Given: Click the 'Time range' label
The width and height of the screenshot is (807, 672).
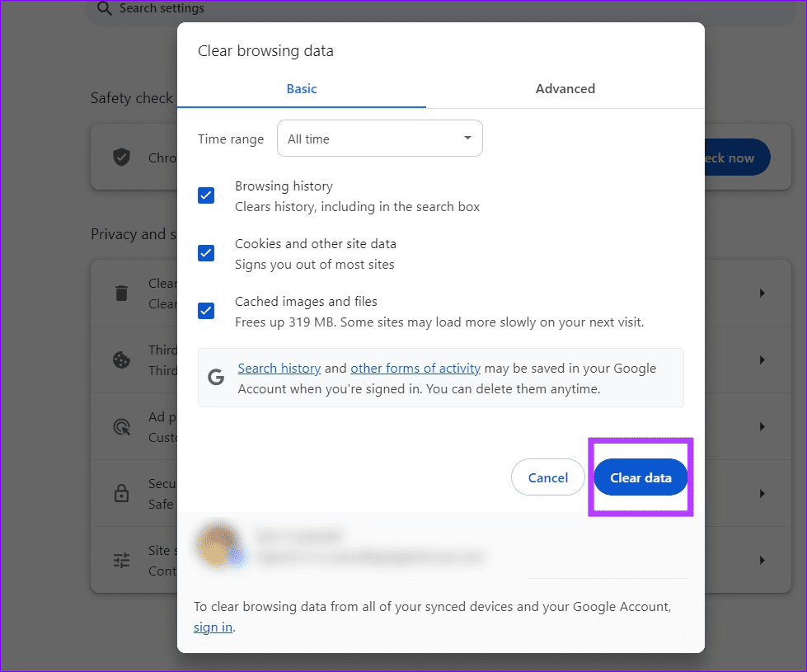Looking at the screenshot, I should click(231, 139).
